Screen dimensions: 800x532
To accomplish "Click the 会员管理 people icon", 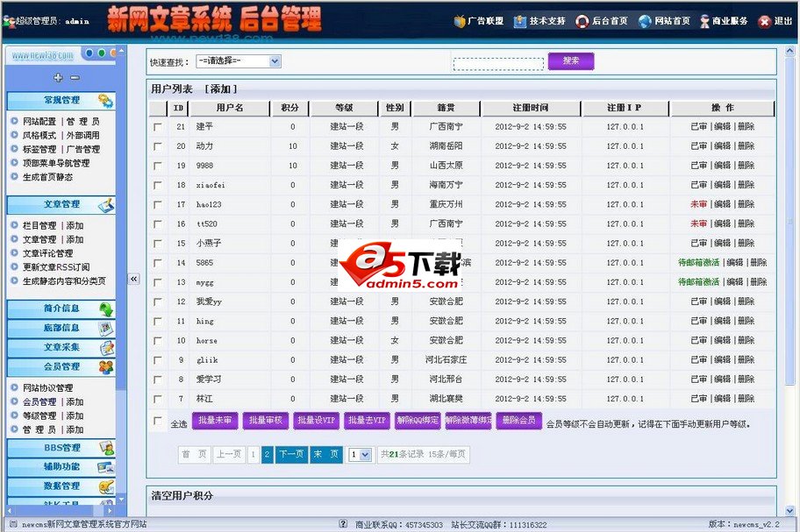I will pos(105,367).
